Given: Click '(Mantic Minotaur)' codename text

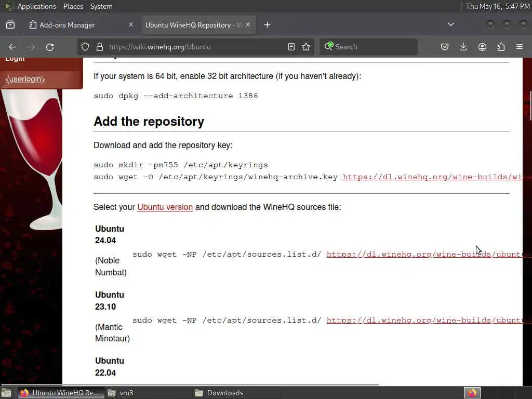Looking at the screenshot, I should (x=112, y=332).
